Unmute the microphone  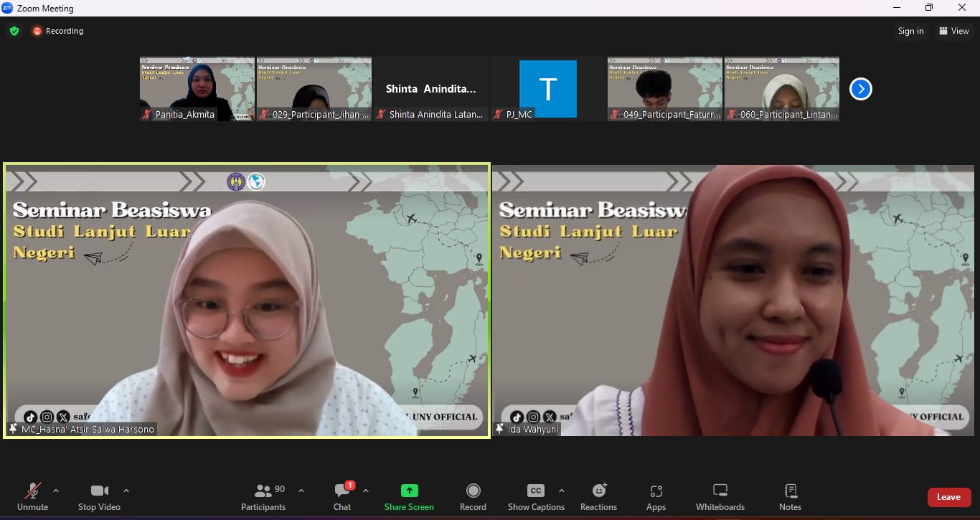33,497
